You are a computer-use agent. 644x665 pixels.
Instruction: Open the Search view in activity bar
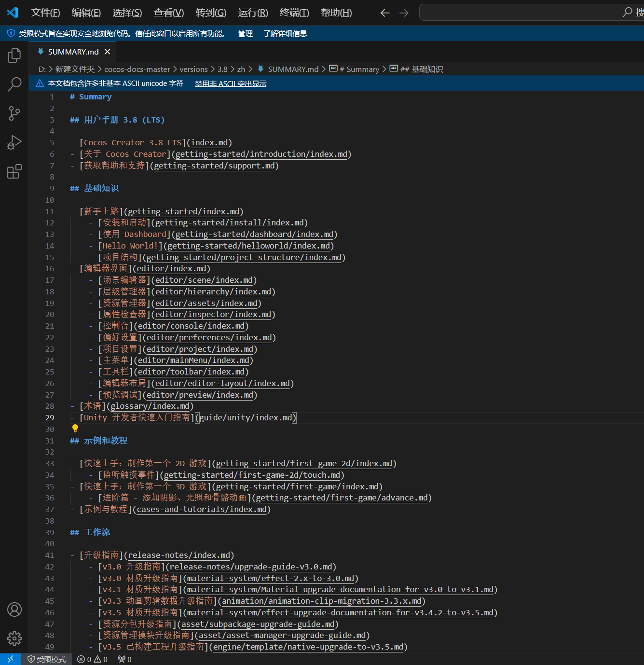pos(14,84)
